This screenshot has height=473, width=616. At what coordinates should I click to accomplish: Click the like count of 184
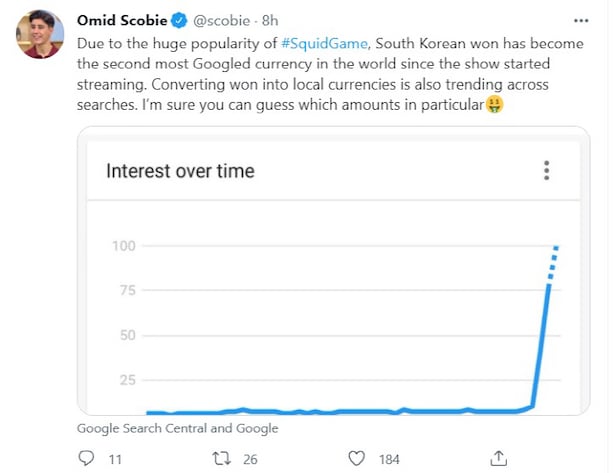point(389,459)
